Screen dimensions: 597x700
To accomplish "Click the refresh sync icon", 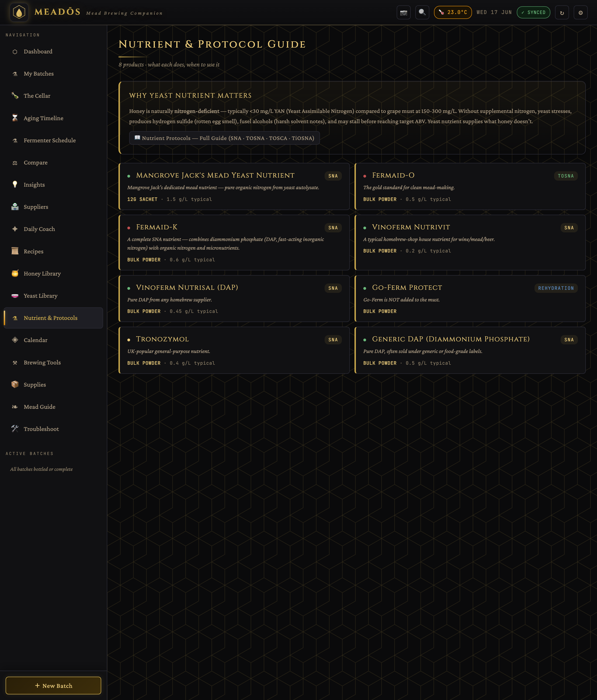I will [x=562, y=13].
